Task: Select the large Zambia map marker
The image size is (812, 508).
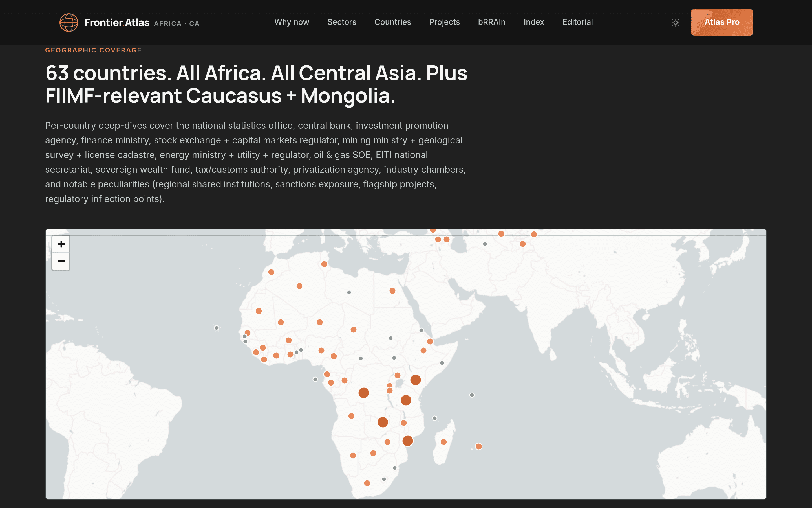Action: (x=383, y=422)
